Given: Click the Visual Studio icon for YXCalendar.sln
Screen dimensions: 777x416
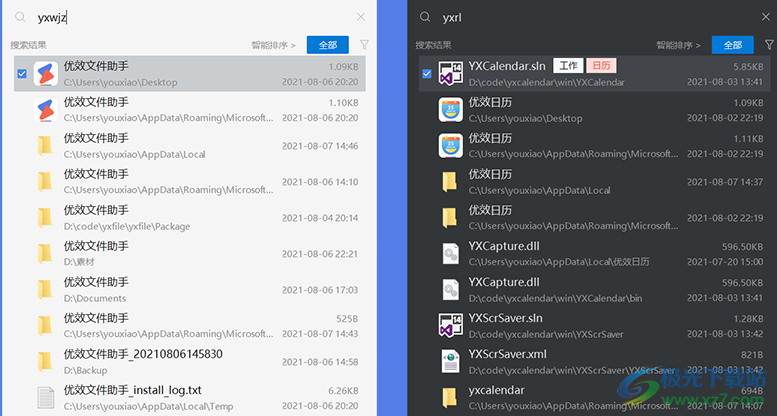Looking at the screenshot, I should point(450,73).
